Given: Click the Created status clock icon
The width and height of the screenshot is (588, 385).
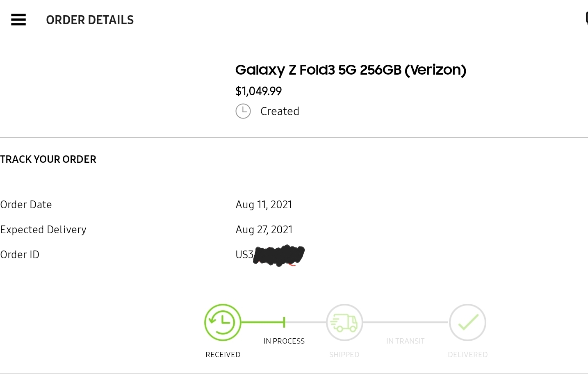Looking at the screenshot, I should 243,111.
